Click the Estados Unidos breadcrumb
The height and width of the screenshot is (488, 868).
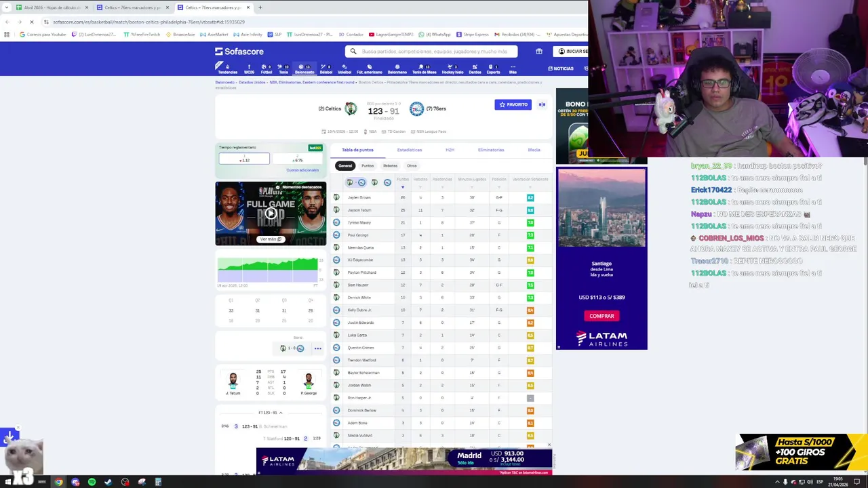click(x=252, y=83)
